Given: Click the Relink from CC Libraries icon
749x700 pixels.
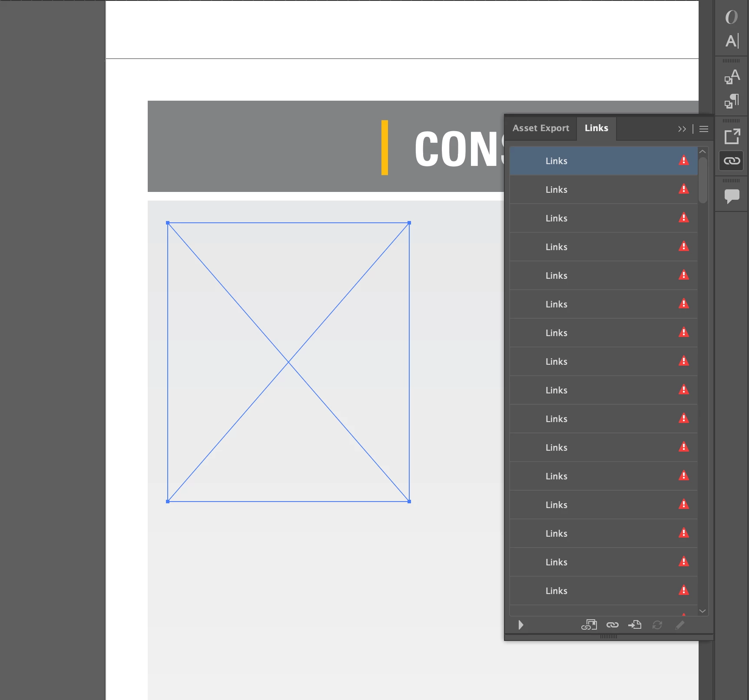Looking at the screenshot, I should click(x=589, y=625).
